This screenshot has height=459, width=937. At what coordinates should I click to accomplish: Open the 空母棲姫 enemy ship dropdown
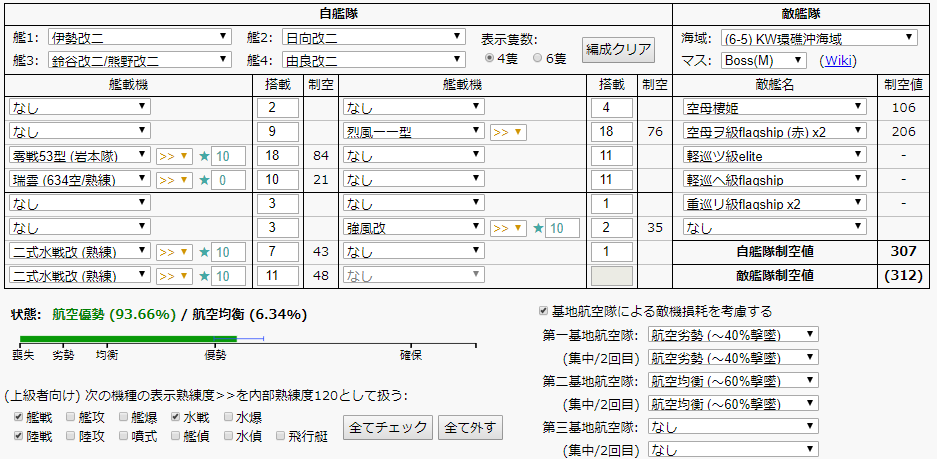[x=775, y=108]
